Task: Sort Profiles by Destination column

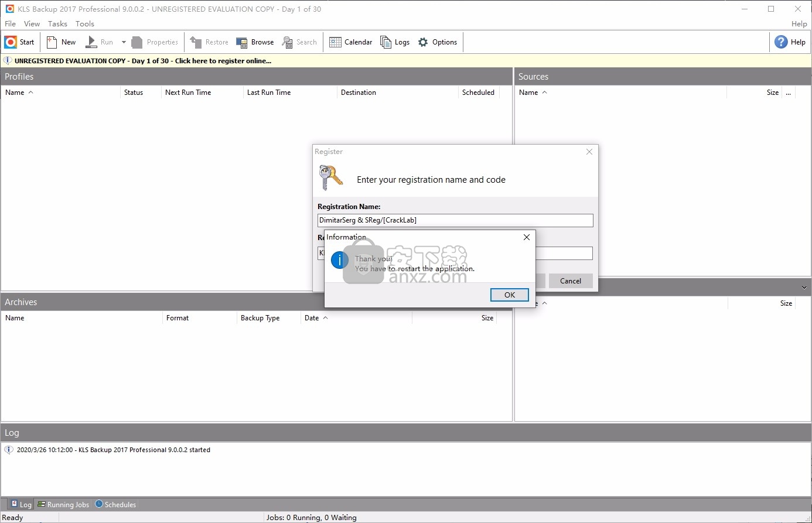Action: coord(398,93)
